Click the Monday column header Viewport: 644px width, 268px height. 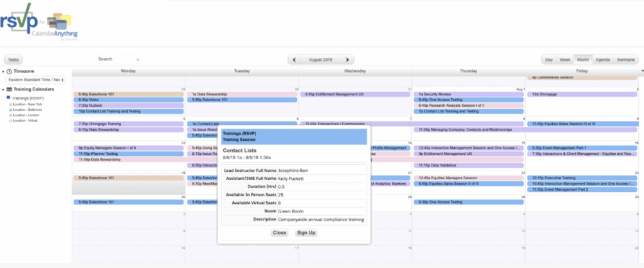(x=128, y=71)
